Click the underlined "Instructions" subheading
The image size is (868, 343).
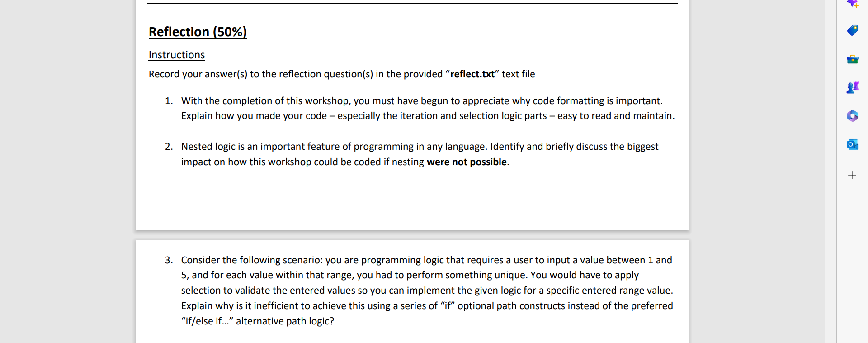[176, 55]
